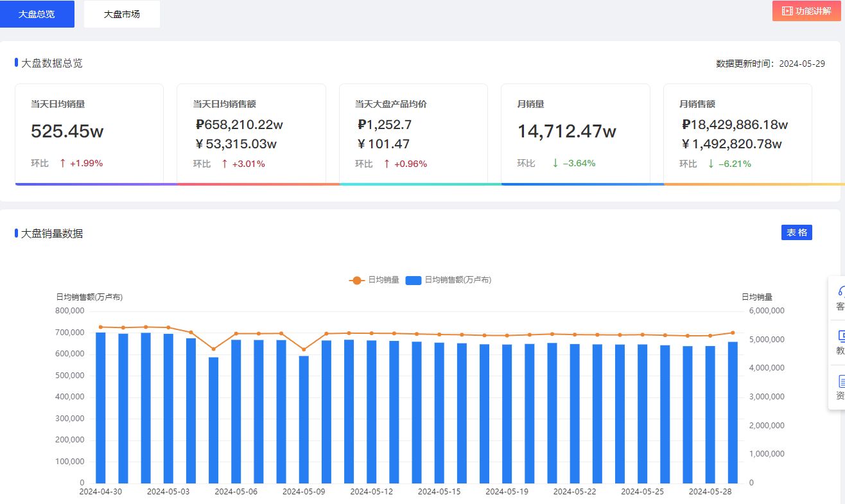Click the ¥101.47 average price
The image size is (845, 504).
coord(383,144)
